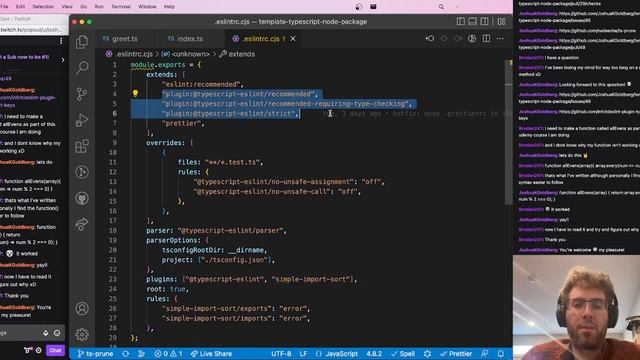The width and height of the screenshot is (640, 360).
Task: Go to previous change with the GitLens arrow icon
Action: 430,38
